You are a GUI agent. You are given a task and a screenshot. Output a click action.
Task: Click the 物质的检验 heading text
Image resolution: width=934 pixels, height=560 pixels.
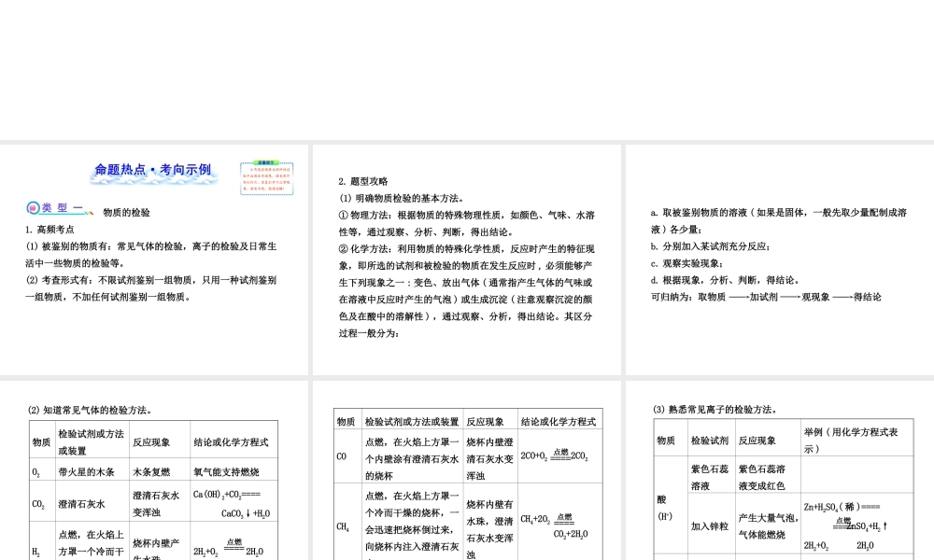pos(126,213)
